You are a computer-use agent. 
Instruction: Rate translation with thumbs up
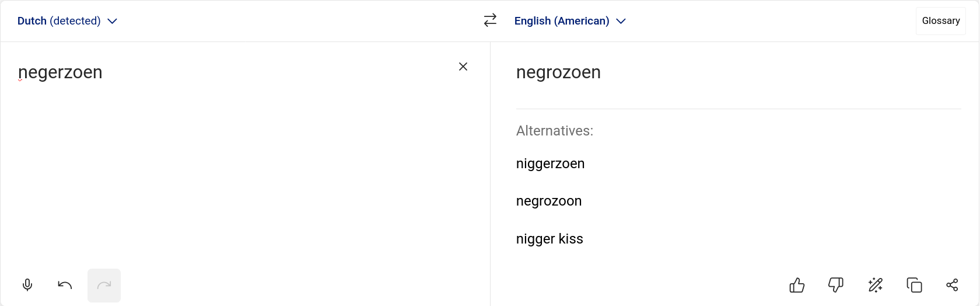point(797,285)
